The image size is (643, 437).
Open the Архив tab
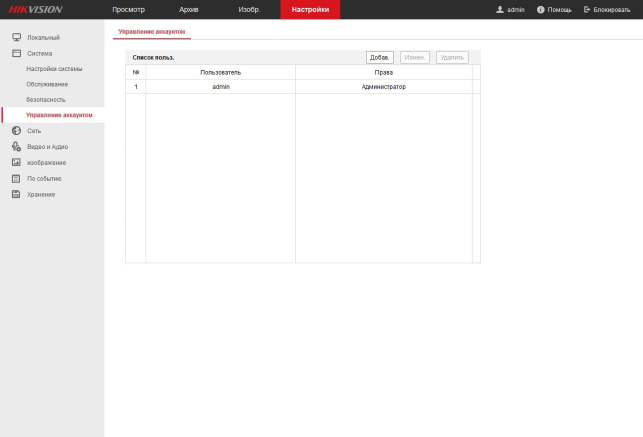click(x=188, y=10)
